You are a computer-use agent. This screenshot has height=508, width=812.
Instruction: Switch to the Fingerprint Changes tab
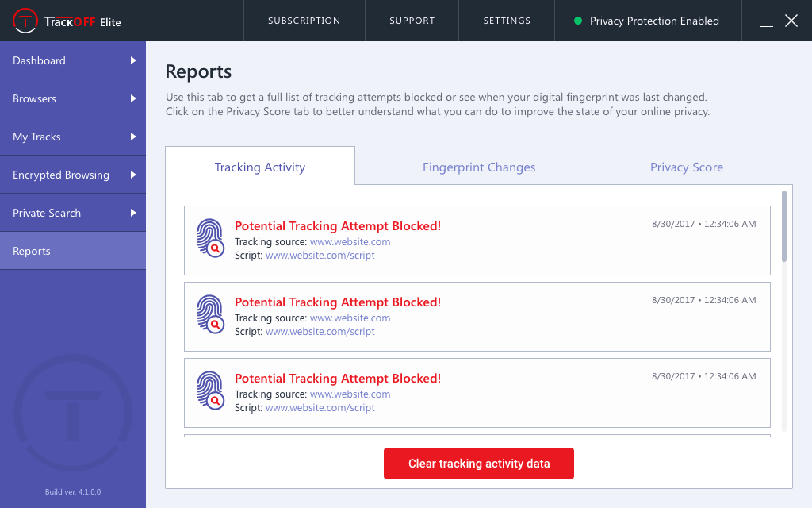(x=479, y=167)
